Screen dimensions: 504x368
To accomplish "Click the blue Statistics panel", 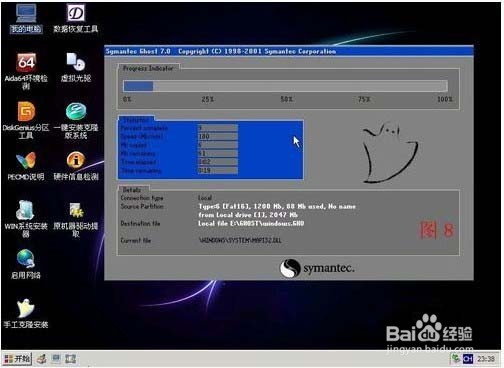I will click(x=211, y=149).
